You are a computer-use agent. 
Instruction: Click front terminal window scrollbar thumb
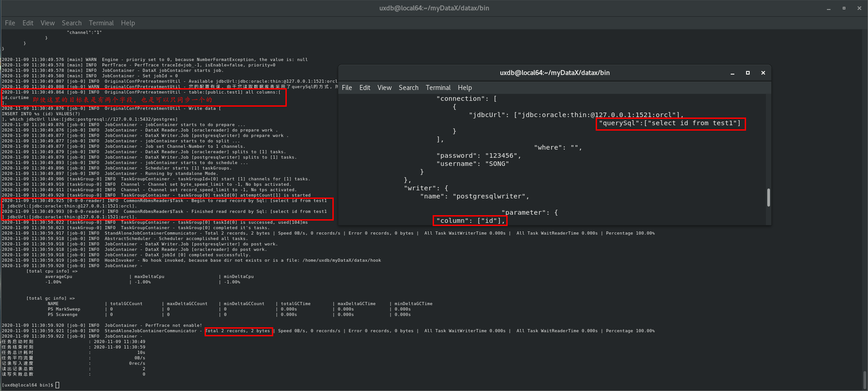[x=768, y=198]
